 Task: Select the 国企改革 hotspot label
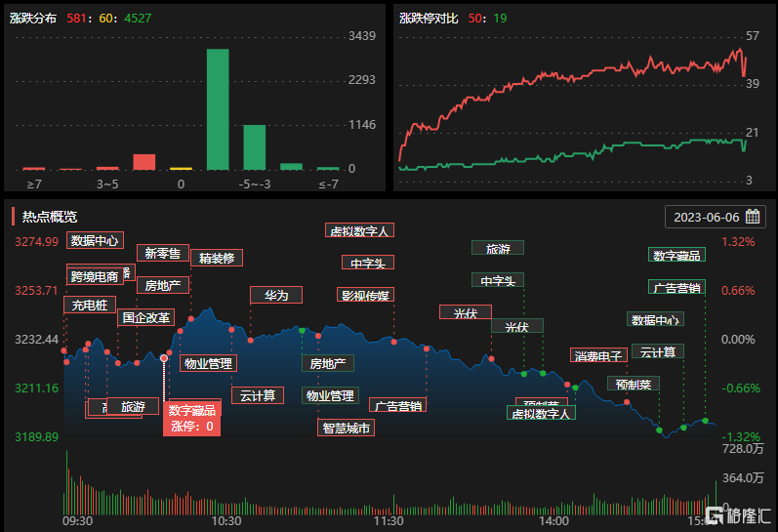pyautogui.click(x=146, y=317)
